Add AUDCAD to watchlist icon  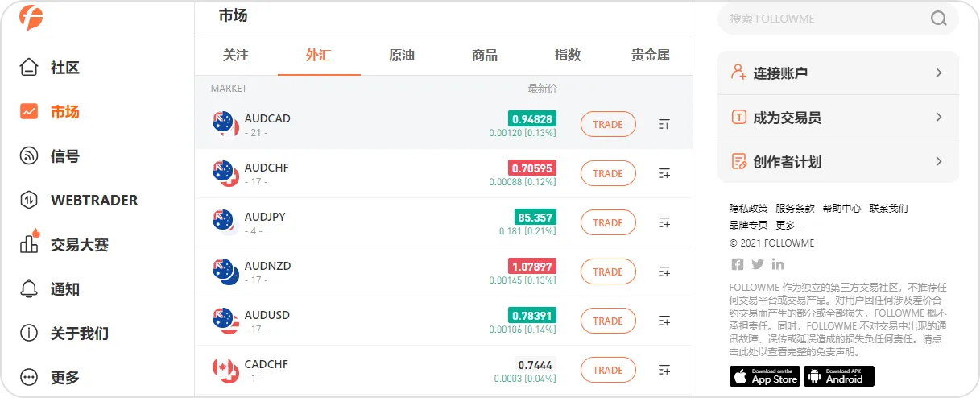point(664,124)
